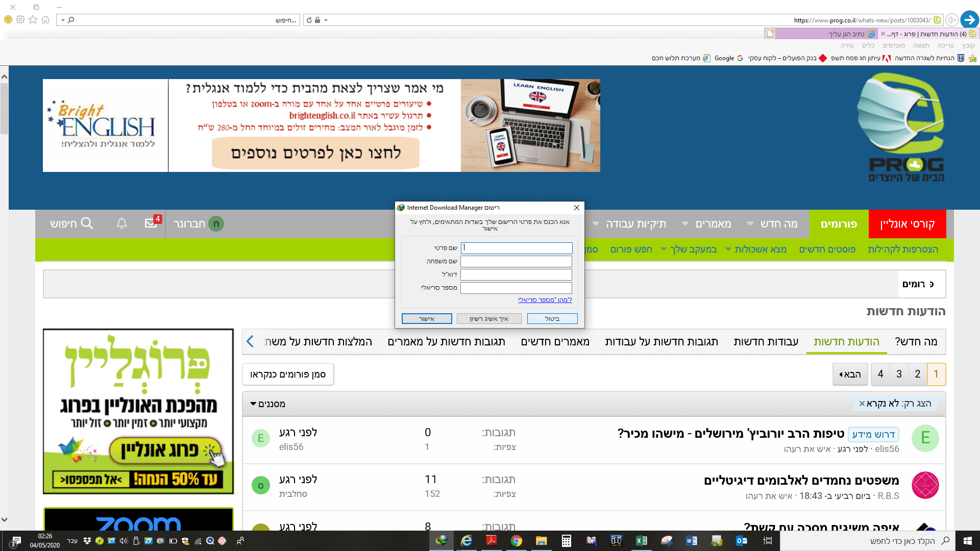
Task: Expand the מאמרים navigation dropdown
Action: [685, 224]
